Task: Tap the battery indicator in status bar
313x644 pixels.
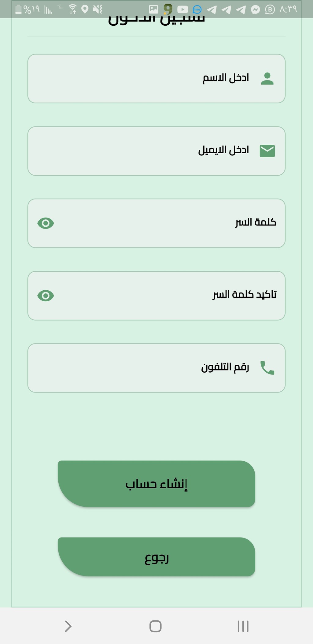Action: click(18, 9)
